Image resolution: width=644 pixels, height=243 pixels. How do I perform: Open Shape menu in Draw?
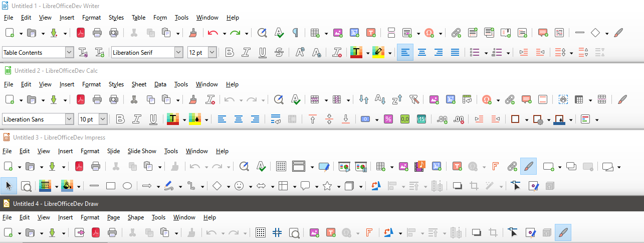pos(136,217)
